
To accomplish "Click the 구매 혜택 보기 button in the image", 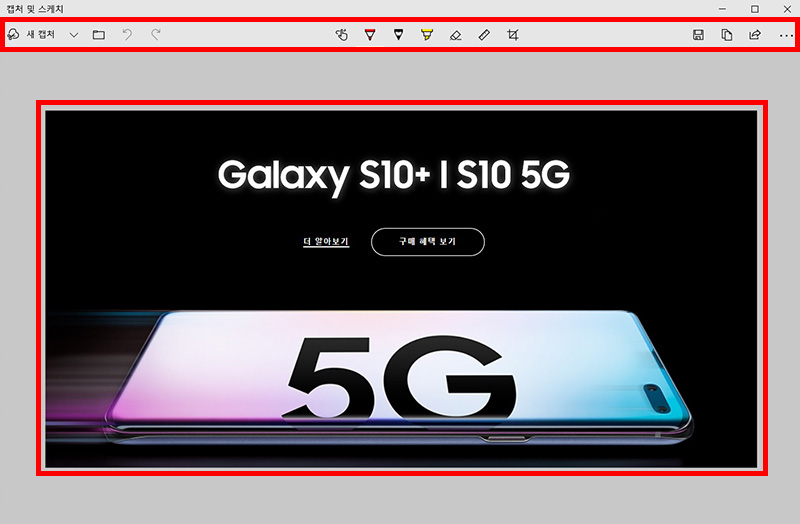I will pyautogui.click(x=428, y=242).
